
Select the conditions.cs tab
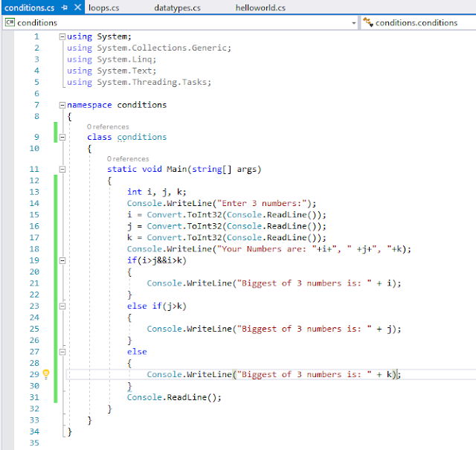pyautogui.click(x=30, y=7)
